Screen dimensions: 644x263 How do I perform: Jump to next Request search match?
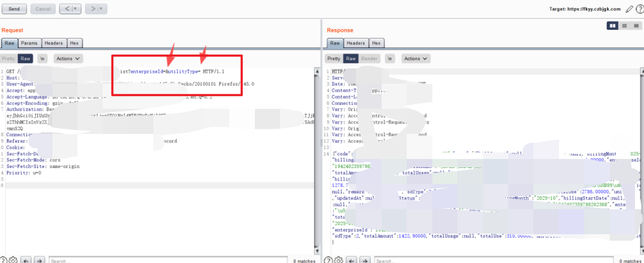pyautogui.click(x=40, y=260)
